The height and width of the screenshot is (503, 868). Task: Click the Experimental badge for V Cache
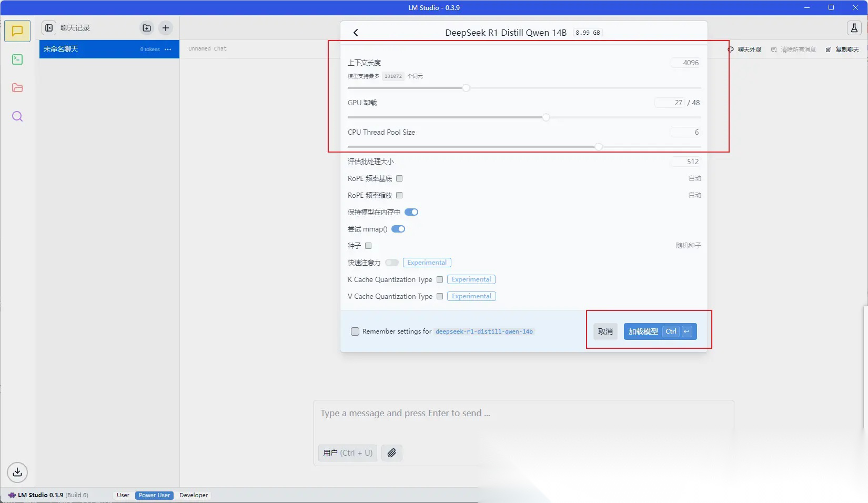click(x=471, y=296)
